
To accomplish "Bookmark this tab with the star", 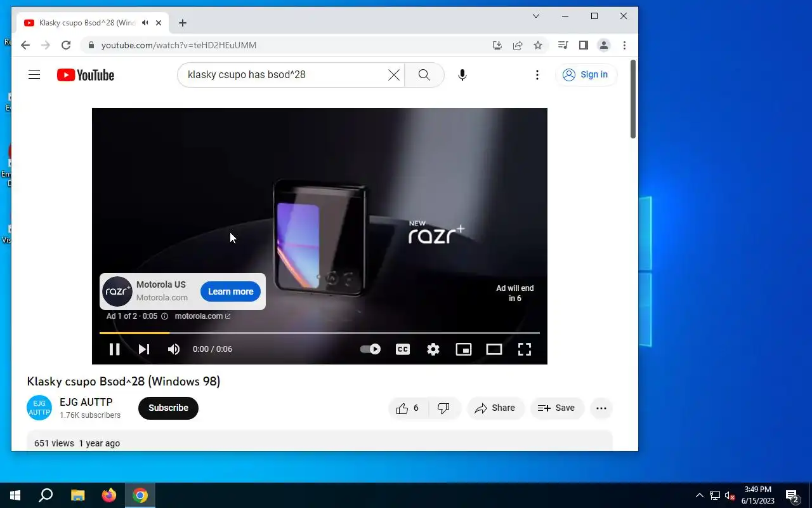I will pos(538,45).
